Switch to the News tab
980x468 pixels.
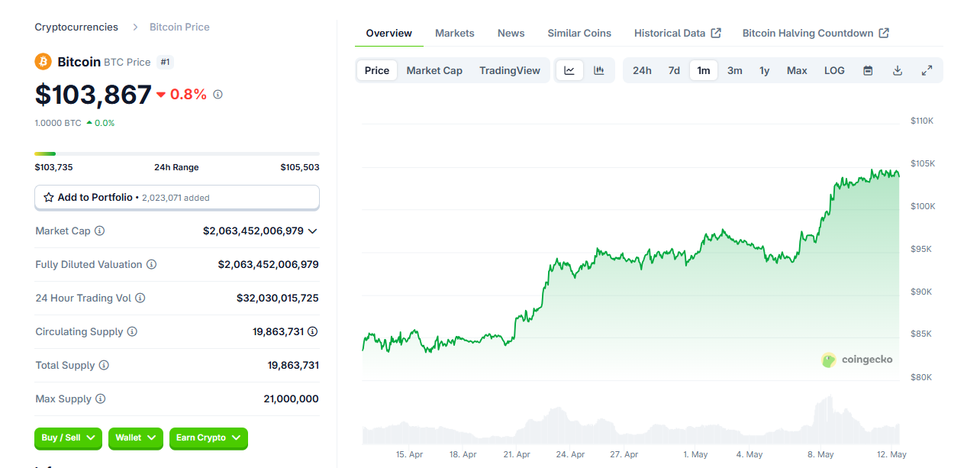[511, 33]
